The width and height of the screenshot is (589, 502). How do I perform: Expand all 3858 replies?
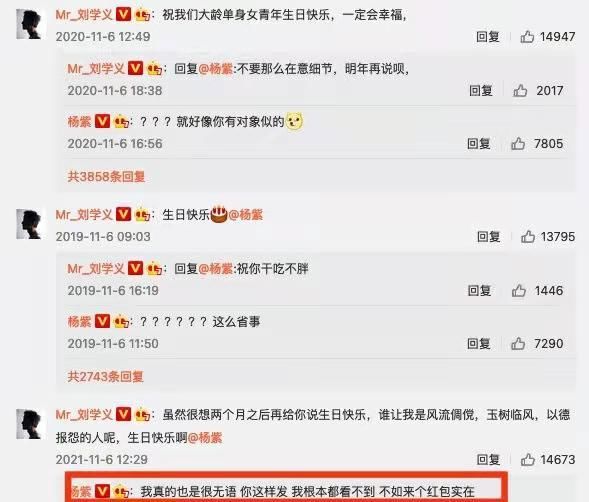(106, 176)
